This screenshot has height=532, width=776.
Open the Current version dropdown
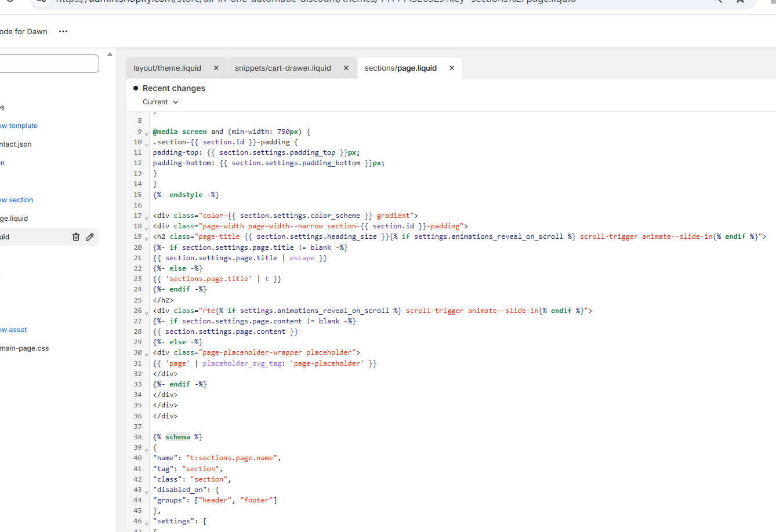[161, 102]
